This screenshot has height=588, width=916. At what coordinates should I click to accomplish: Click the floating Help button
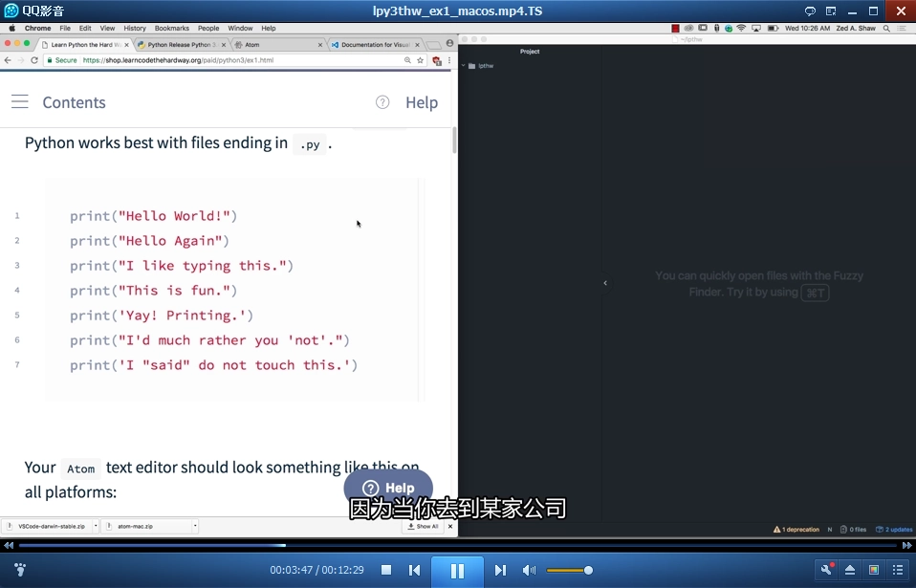point(389,487)
